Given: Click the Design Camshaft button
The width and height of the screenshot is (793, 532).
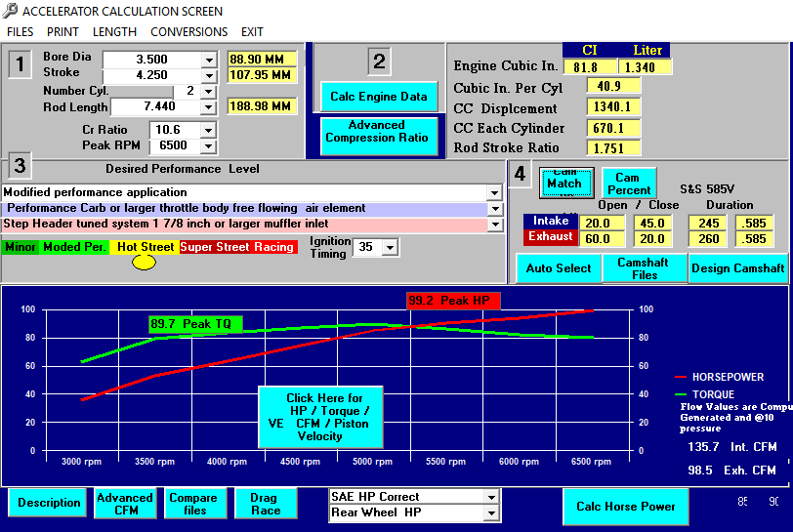Looking at the screenshot, I should click(x=737, y=268).
